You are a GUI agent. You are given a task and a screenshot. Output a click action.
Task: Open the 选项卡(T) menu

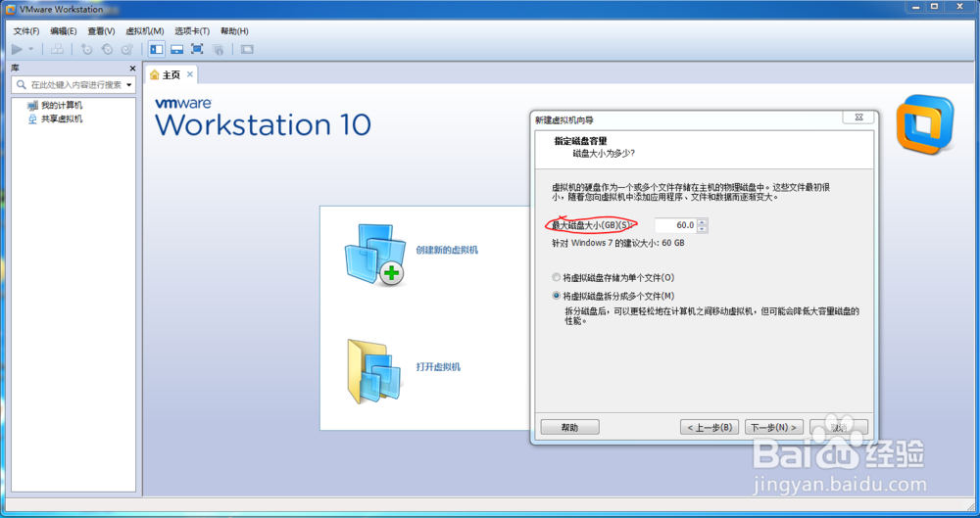pyautogui.click(x=192, y=31)
